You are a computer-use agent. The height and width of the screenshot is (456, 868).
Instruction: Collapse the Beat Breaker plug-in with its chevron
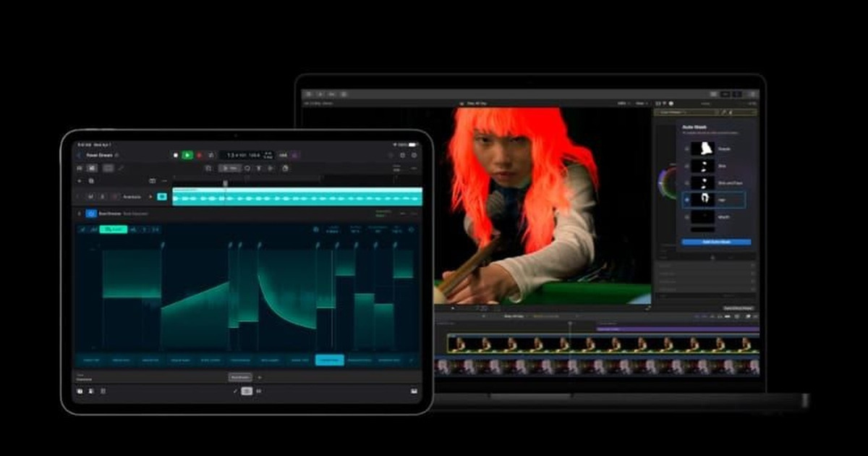[80, 214]
